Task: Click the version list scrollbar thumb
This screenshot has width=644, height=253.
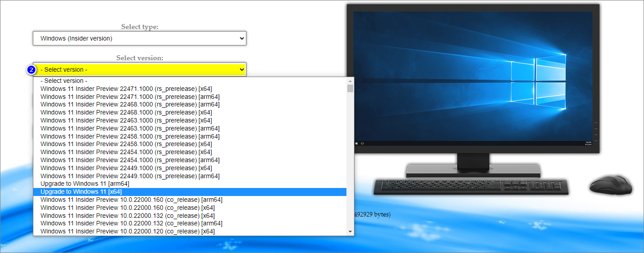Action: (350, 88)
